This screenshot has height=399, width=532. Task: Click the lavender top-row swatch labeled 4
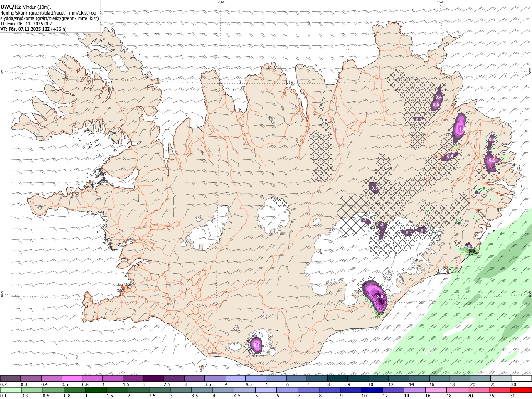point(235,378)
